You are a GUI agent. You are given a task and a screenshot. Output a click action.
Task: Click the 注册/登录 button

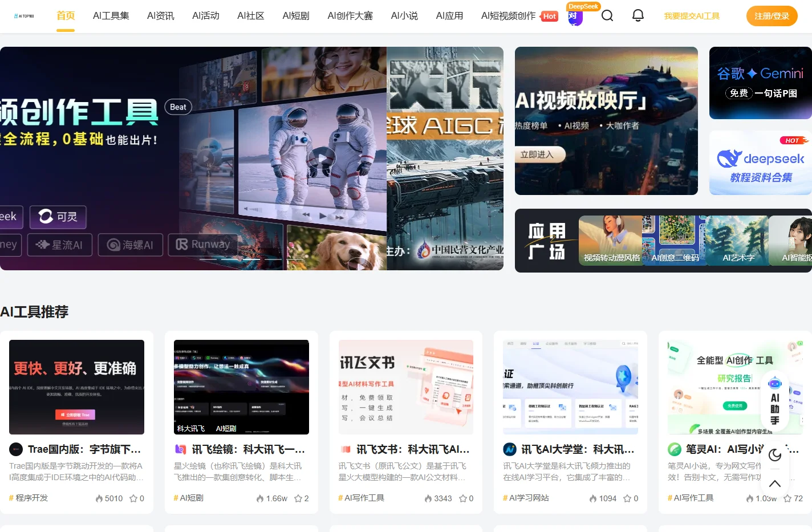coord(772,16)
